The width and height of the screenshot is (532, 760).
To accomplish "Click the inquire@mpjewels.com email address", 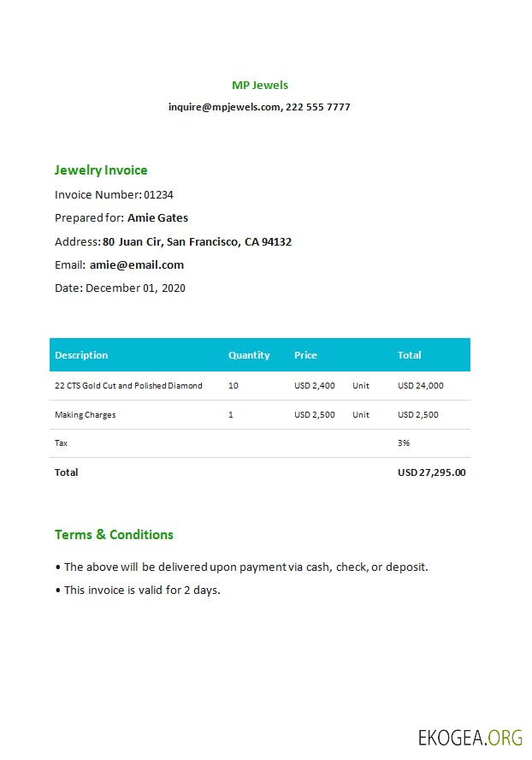I will click(x=224, y=107).
